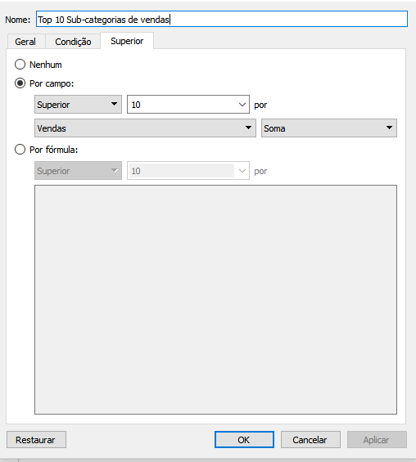Switch to the Condição tab
This screenshot has width=416, height=462.
coord(73,42)
